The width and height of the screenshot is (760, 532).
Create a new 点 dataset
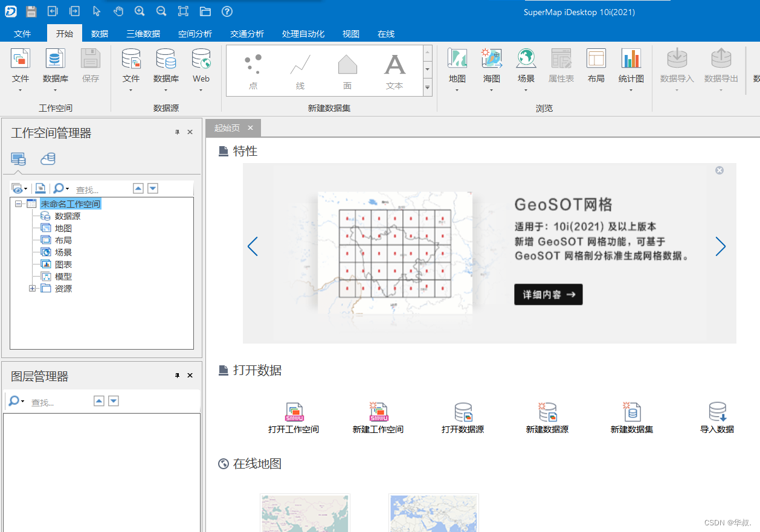coord(253,71)
